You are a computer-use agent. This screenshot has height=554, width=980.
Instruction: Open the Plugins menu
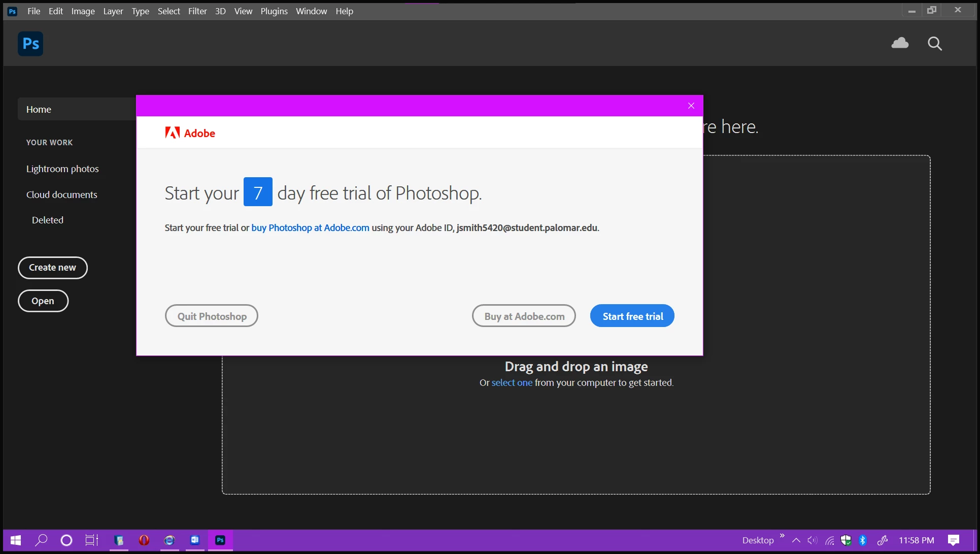click(x=274, y=11)
